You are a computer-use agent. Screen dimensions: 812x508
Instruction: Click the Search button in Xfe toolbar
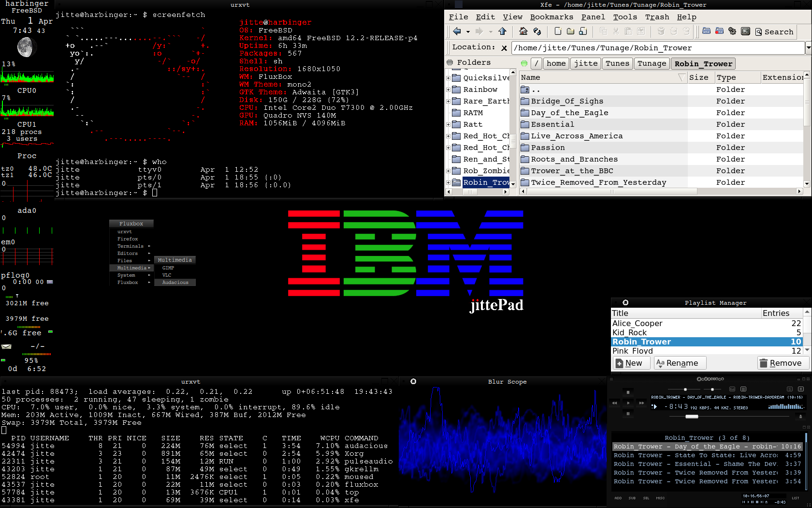coord(774,32)
